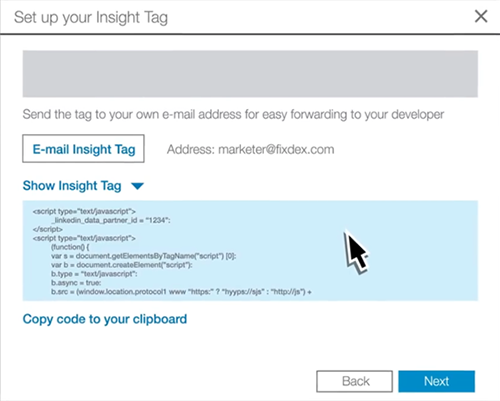Click the b.async = true code line

76,283
